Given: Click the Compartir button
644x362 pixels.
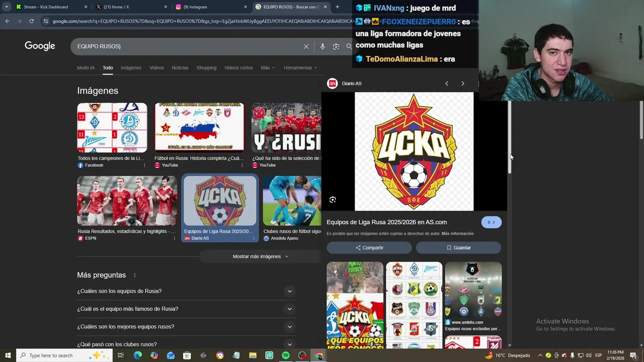Looking at the screenshot, I should pyautogui.click(x=369, y=247).
